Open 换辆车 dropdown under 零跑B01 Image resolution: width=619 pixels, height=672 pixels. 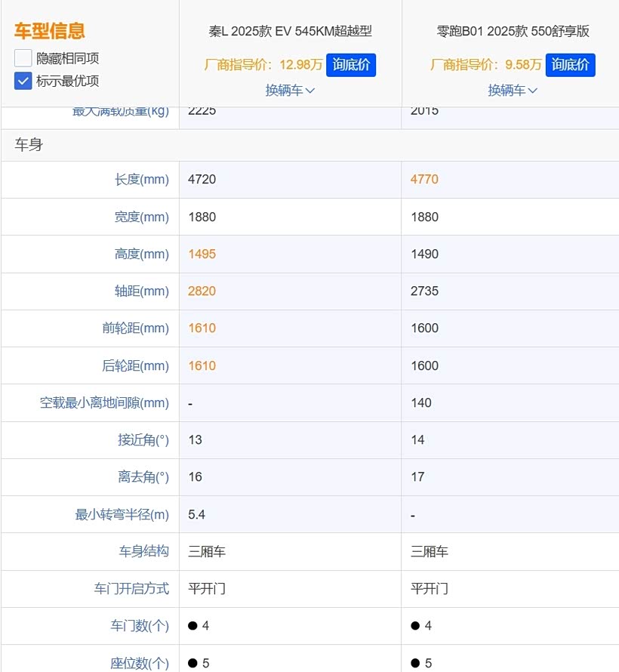coord(513,91)
